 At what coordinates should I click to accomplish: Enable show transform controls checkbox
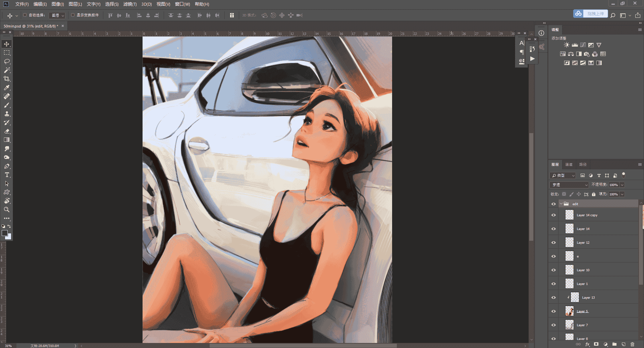click(x=73, y=15)
